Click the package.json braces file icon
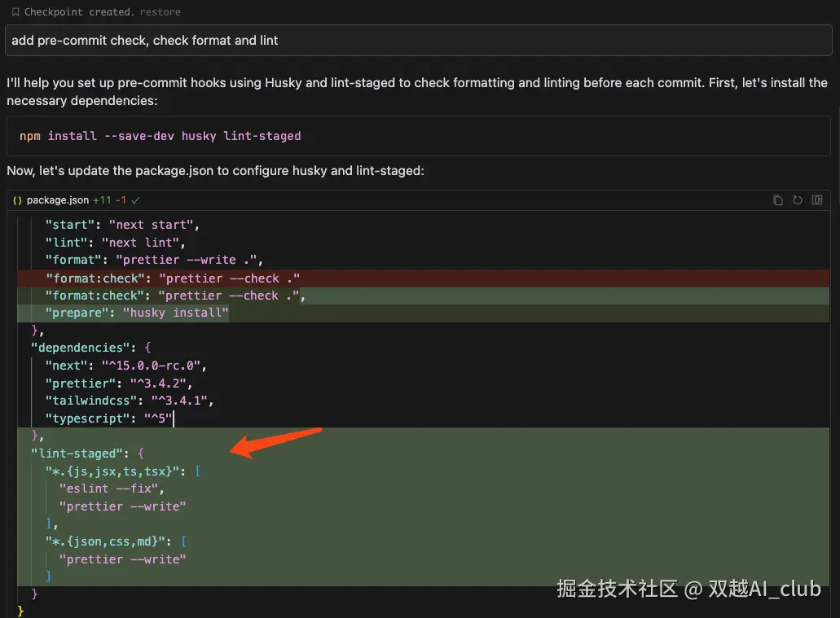 17,200
